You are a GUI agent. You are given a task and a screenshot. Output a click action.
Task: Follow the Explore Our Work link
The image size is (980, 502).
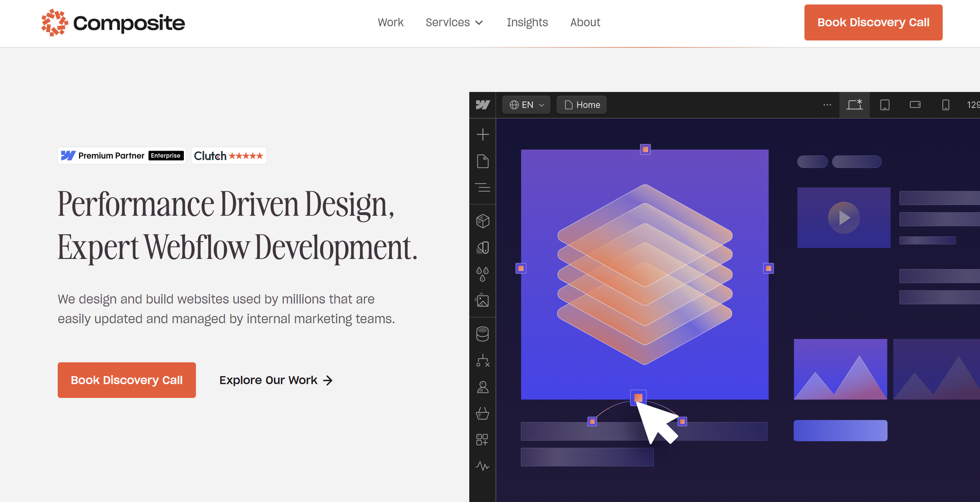point(276,380)
